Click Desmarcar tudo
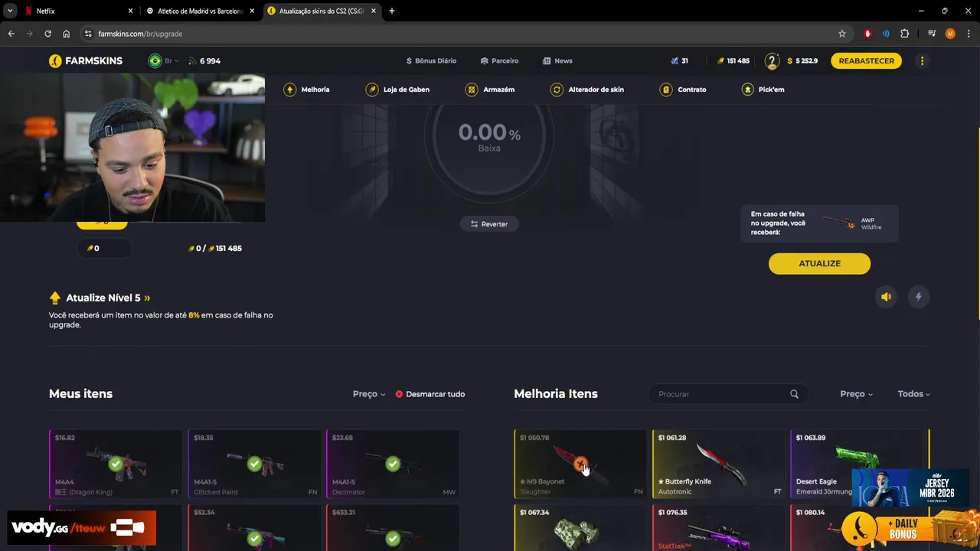Viewport: 980px width, 551px height. [x=430, y=394]
